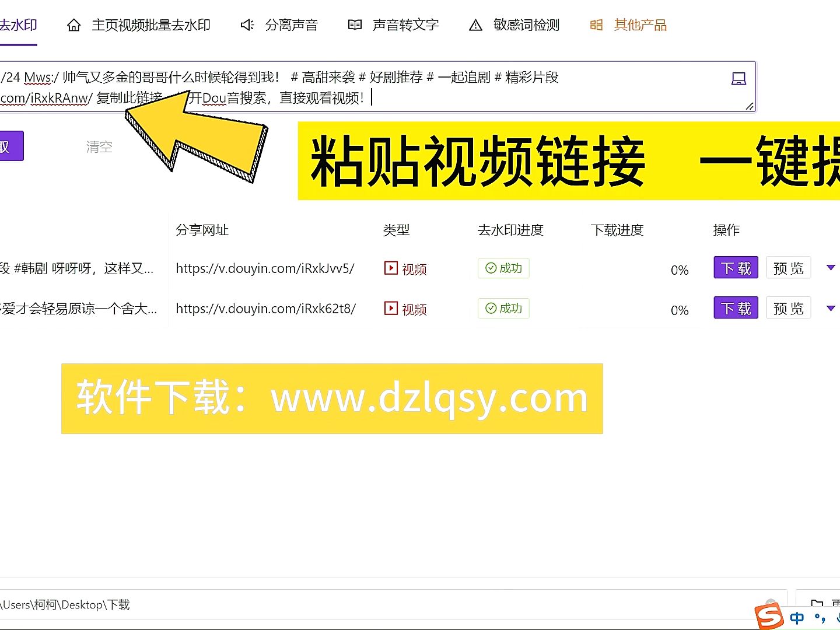
Task: Click 预览 for the iRxk62t8 video
Action: pyautogui.click(x=789, y=308)
